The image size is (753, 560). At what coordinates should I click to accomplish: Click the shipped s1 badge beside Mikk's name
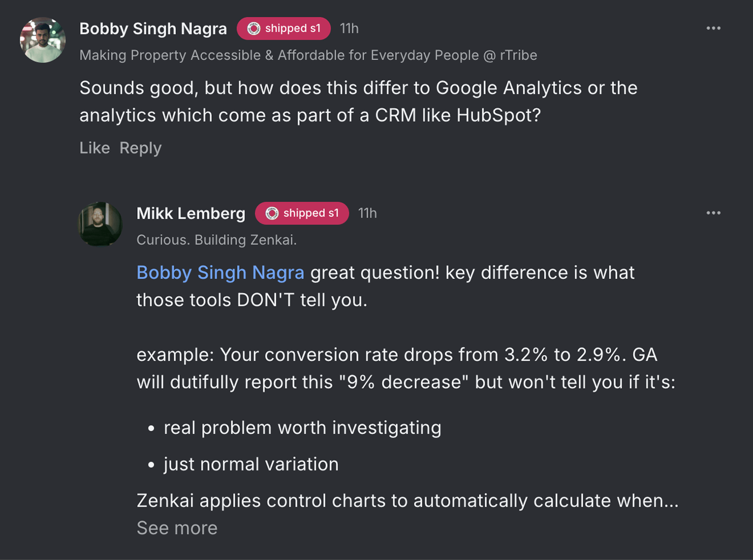302,213
